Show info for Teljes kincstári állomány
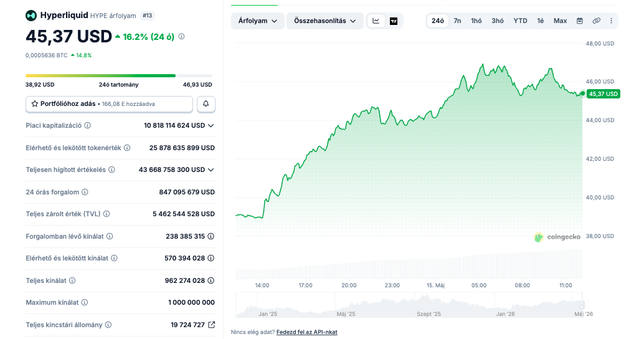The image size is (644, 339). coord(108,325)
